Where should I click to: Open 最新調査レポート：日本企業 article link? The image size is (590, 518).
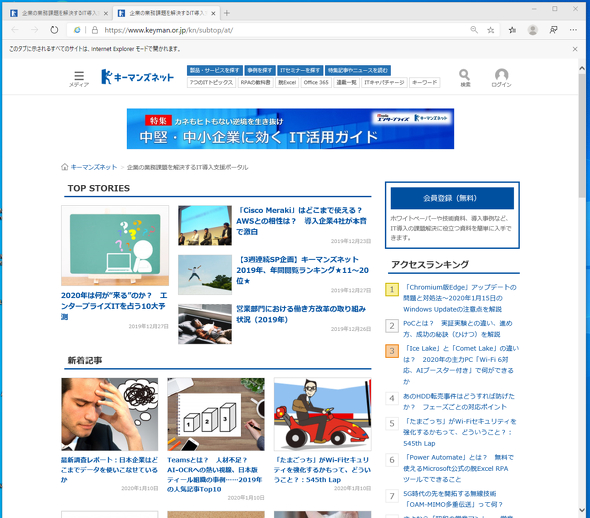(109, 469)
